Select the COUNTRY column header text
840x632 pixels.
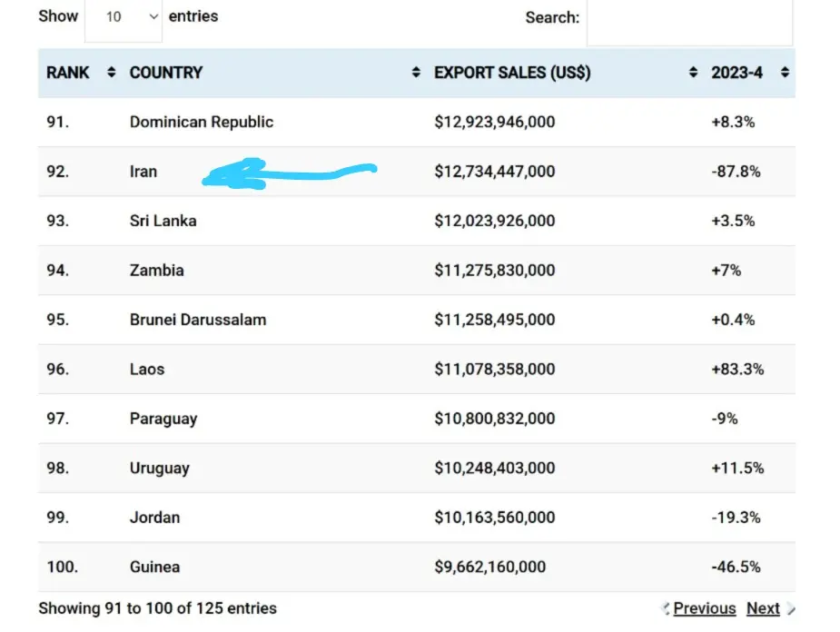(x=166, y=73)
